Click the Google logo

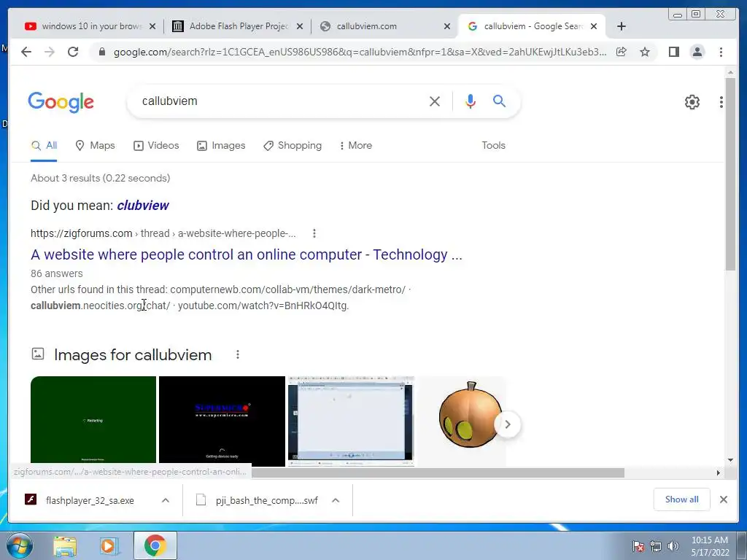pyautogui.click(x=61, y=102)
